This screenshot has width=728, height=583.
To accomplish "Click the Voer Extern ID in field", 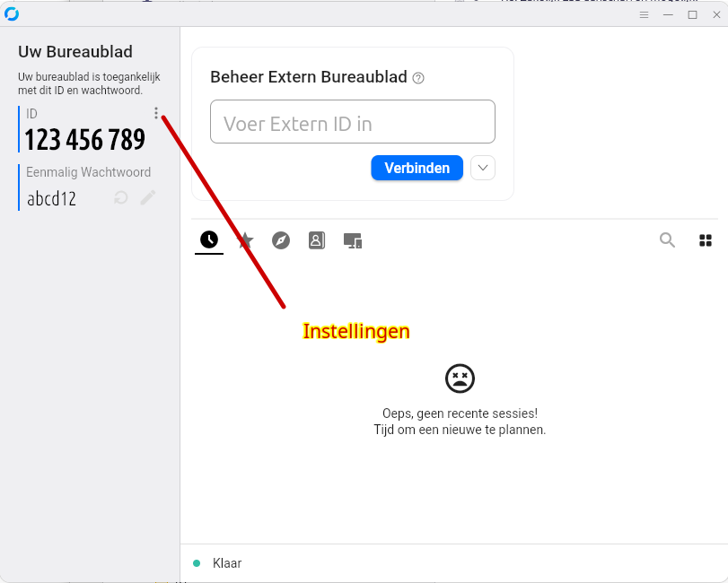I will (352, 122).
